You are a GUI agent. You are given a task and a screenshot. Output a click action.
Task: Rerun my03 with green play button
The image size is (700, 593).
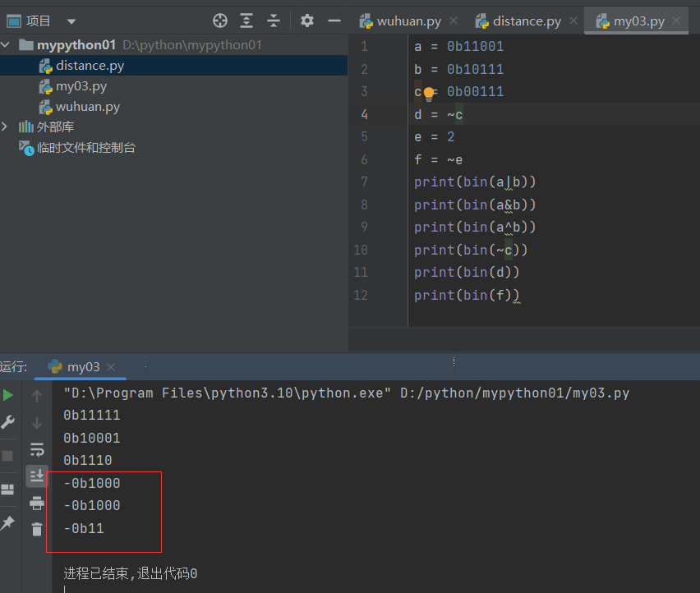click(x=7, y=395)
